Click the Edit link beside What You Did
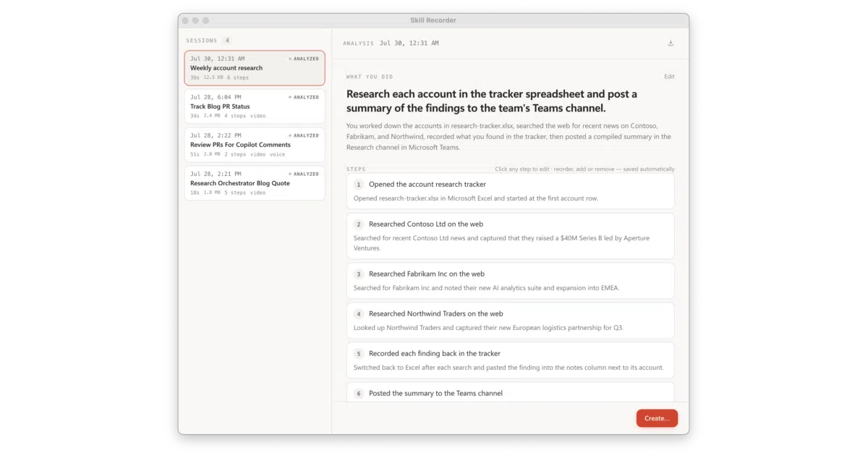Image resolution: width=868 pixels, height=456 pixels. pos(669,77)
